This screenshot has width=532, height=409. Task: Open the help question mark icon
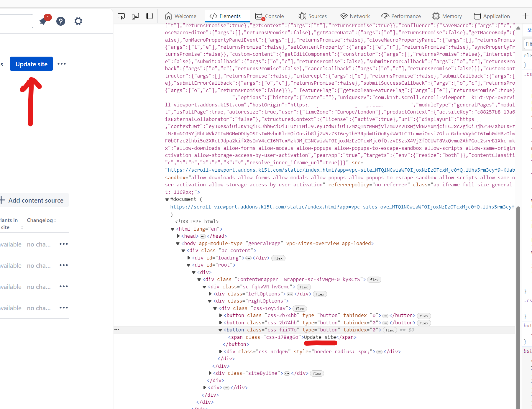(x=61, y=21)
